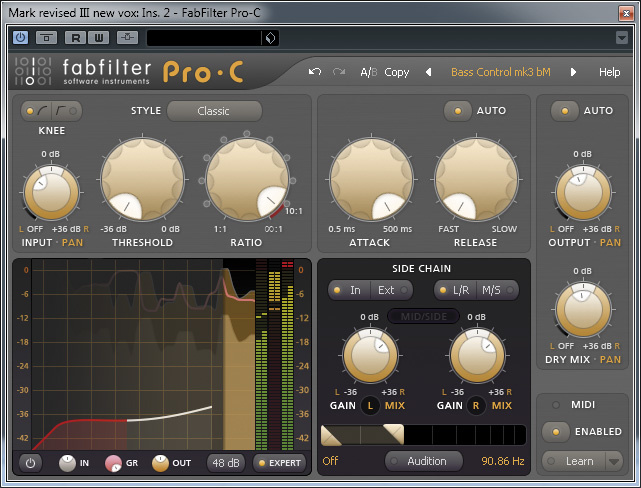Click the level display graph
Screen dimensions: 641x488
coord(143,354)
